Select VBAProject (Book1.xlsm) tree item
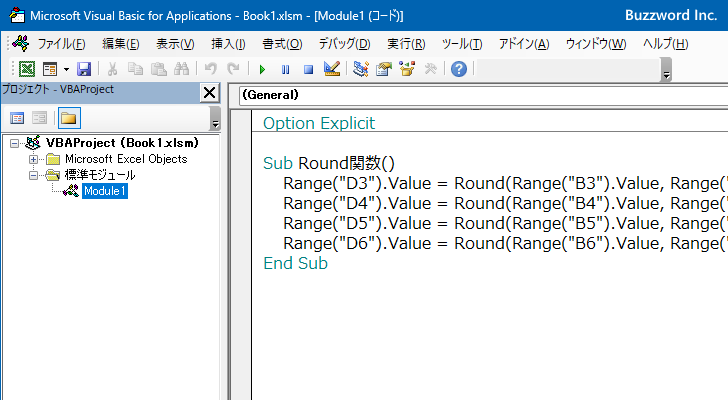728x400 pixels. (122, 143)
